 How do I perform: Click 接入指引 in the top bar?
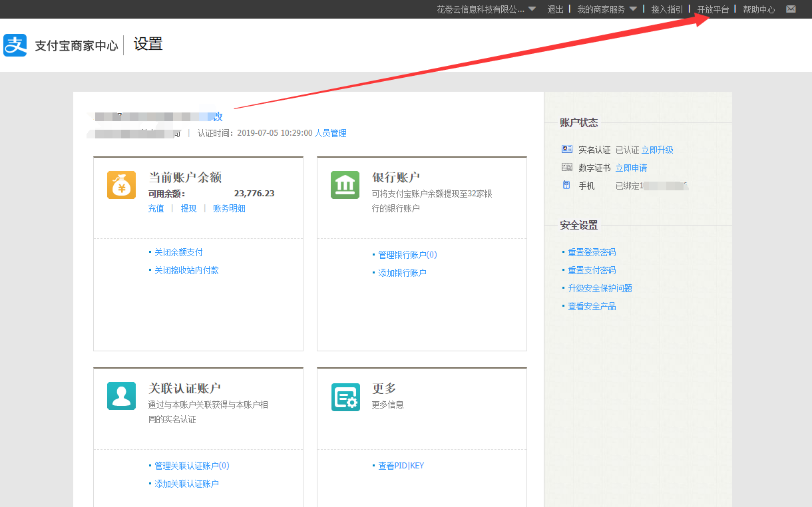coord(667,9)
